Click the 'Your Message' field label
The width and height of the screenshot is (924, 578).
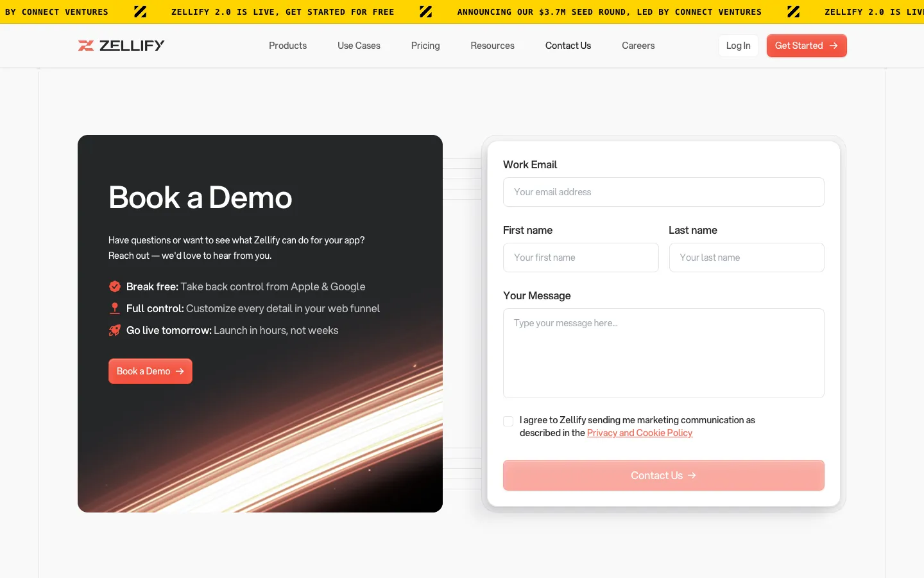coord(537,295)
